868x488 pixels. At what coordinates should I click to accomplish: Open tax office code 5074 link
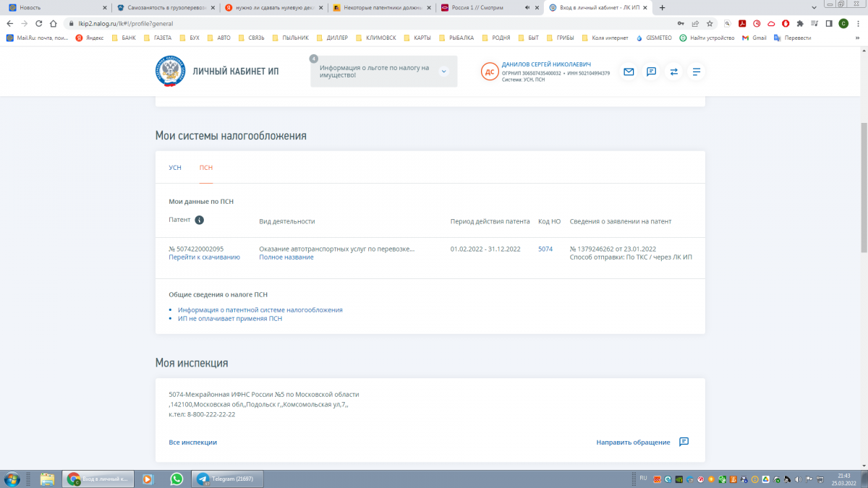click(545, 249)
